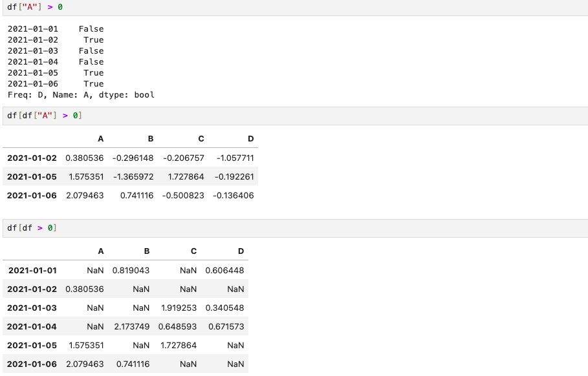Click value 1.919253 in bottom table
The height and width of the screenshot is (376, 588).
pos(179,308)
